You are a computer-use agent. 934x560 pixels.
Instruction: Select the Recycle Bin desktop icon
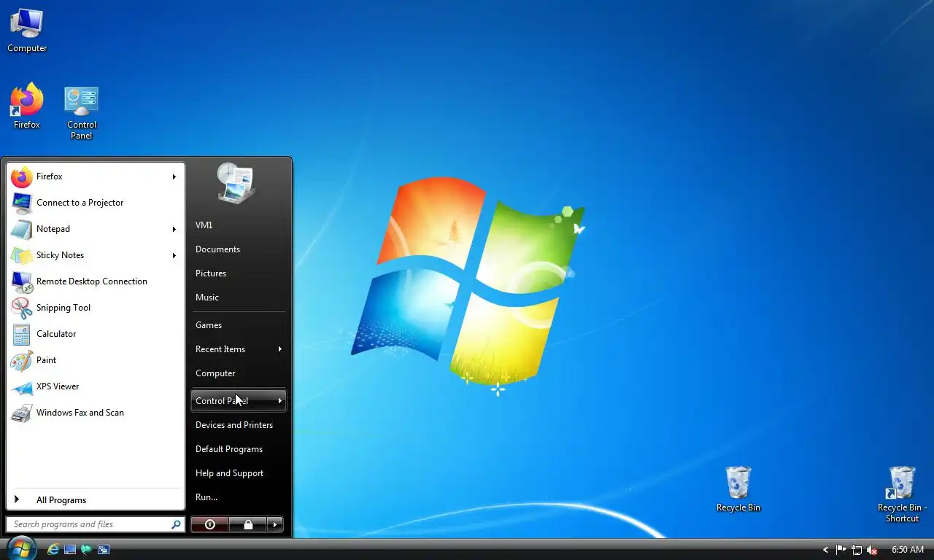tap(738, 489)
